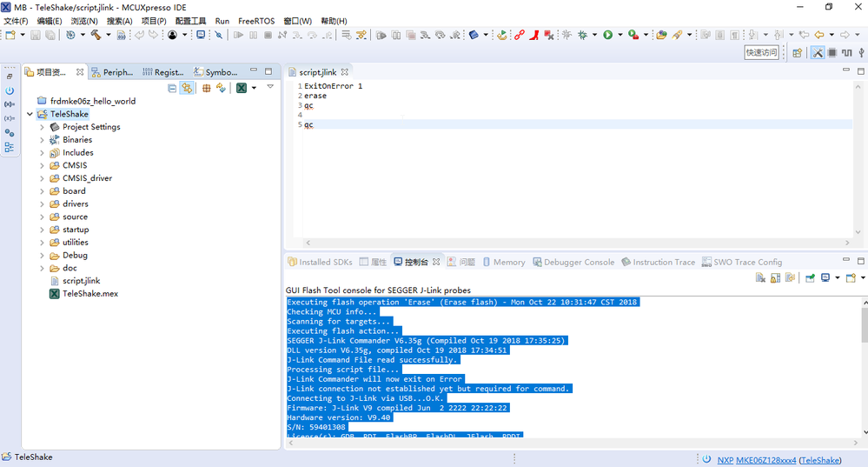Open the Run menu
Screen dimensions: 868x467
[222, 21]
